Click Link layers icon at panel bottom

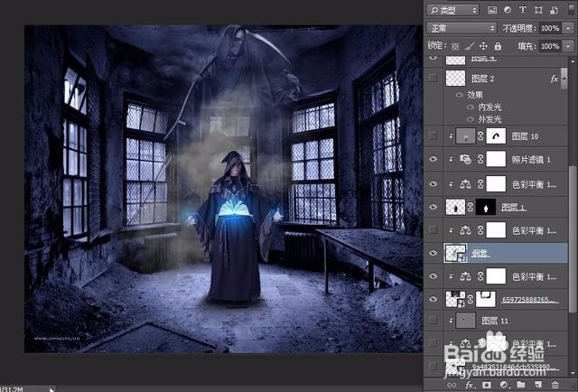tap(452, 386)
